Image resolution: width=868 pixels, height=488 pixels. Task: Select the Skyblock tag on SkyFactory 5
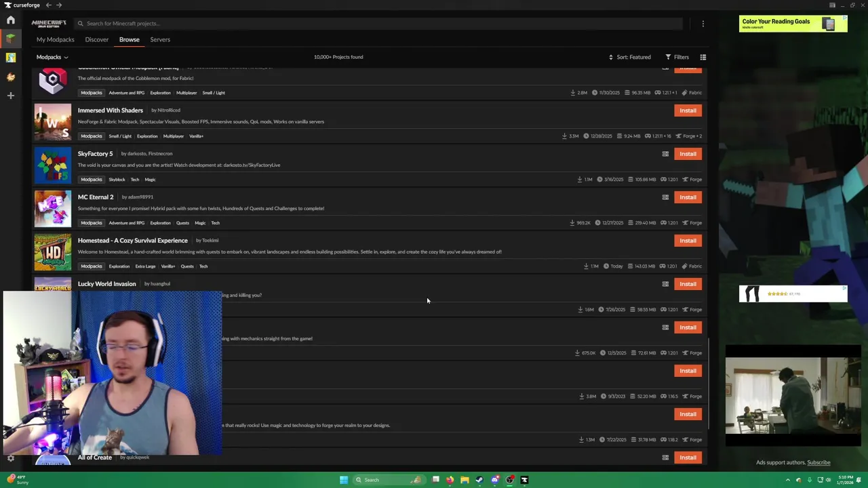tap(117, 180)
